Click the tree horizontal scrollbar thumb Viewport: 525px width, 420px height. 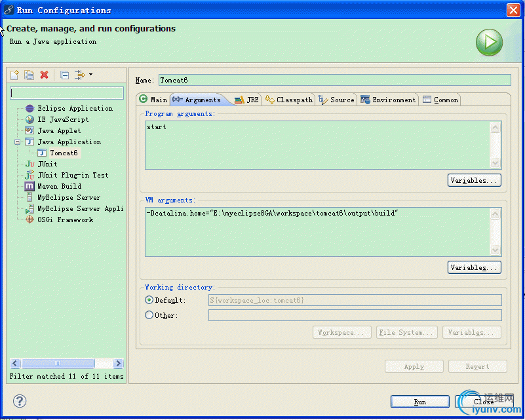58,363
